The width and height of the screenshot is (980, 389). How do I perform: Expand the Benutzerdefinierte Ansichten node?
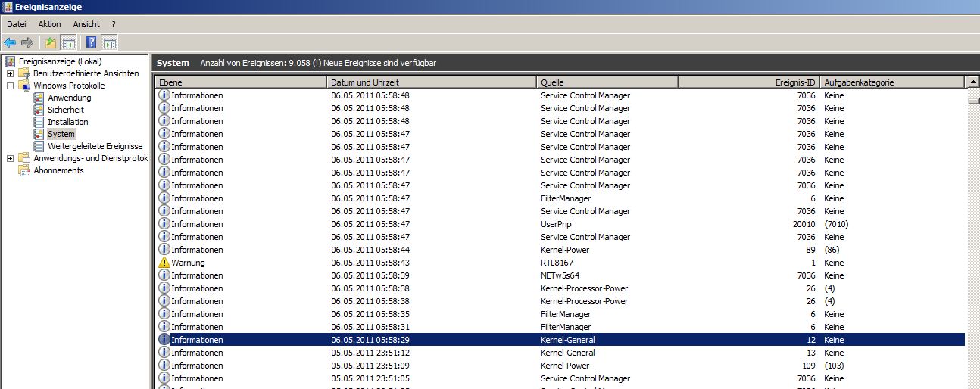tap(10, 73)
